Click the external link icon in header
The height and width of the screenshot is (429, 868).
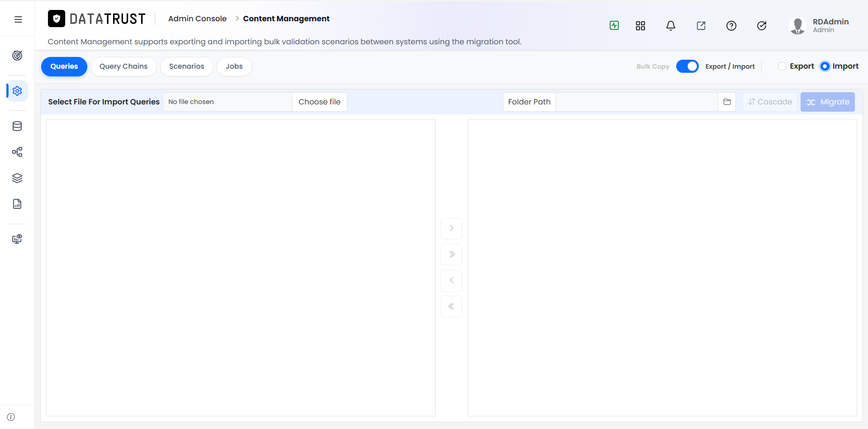point(701,26)
